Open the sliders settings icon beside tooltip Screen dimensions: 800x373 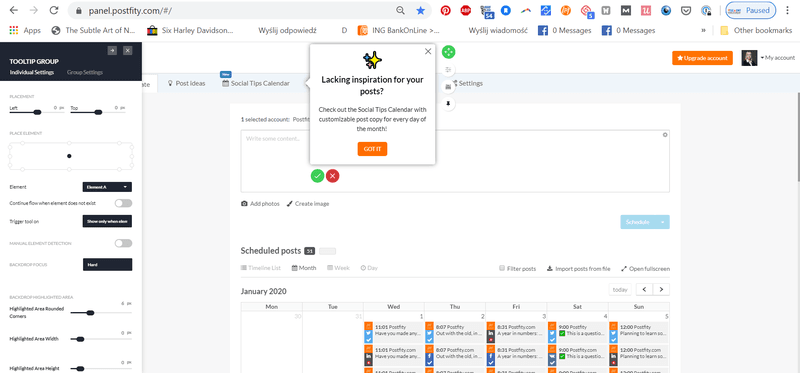448,69
